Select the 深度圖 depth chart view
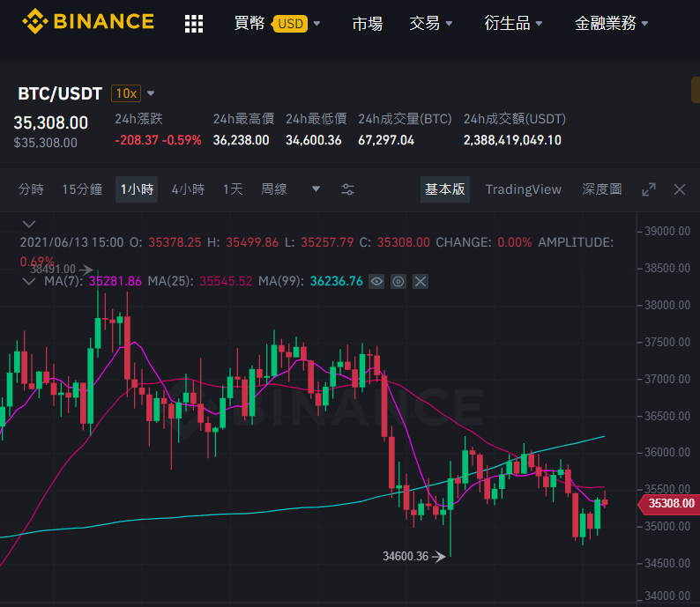The width and height of the screenshot is (700, 607). pyautogui.click(x=602, y=189)
